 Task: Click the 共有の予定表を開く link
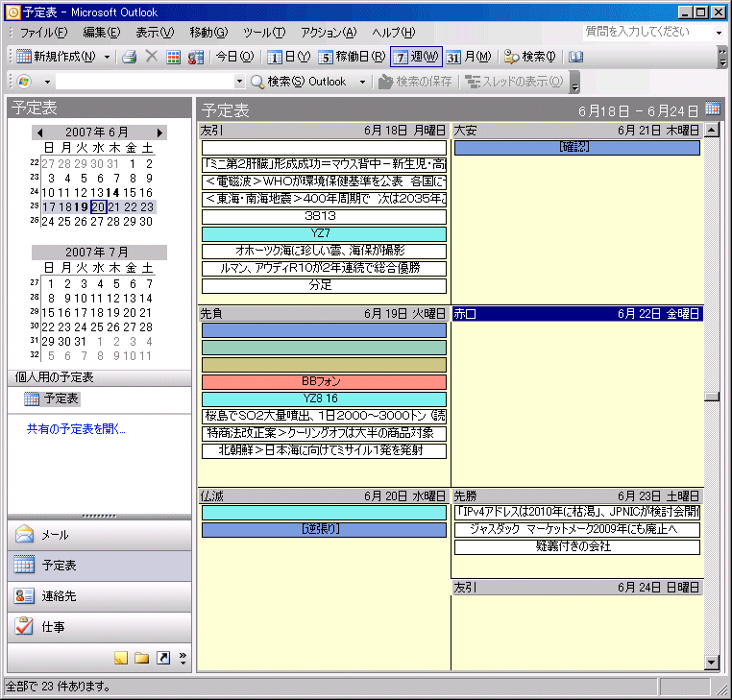point(76,429)
